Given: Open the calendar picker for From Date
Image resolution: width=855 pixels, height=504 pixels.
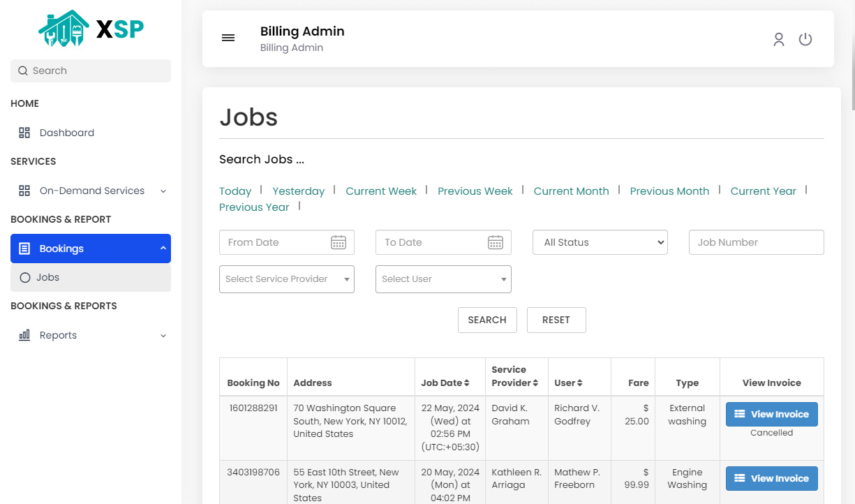Looking at the screenshot, I should click(x=339, y=242).
